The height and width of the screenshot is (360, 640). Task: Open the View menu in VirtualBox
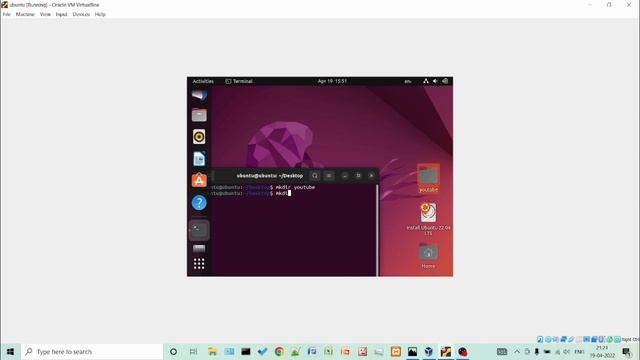45,14
